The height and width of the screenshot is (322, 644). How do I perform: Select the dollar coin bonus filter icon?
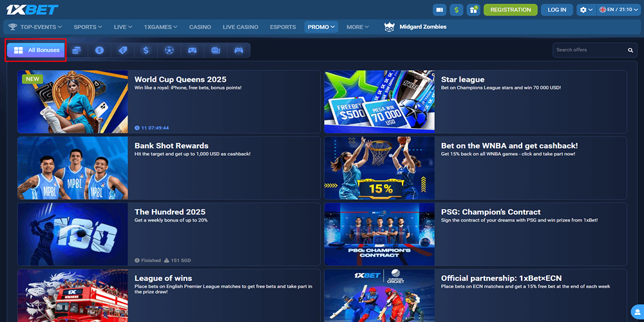coord(99,50)
